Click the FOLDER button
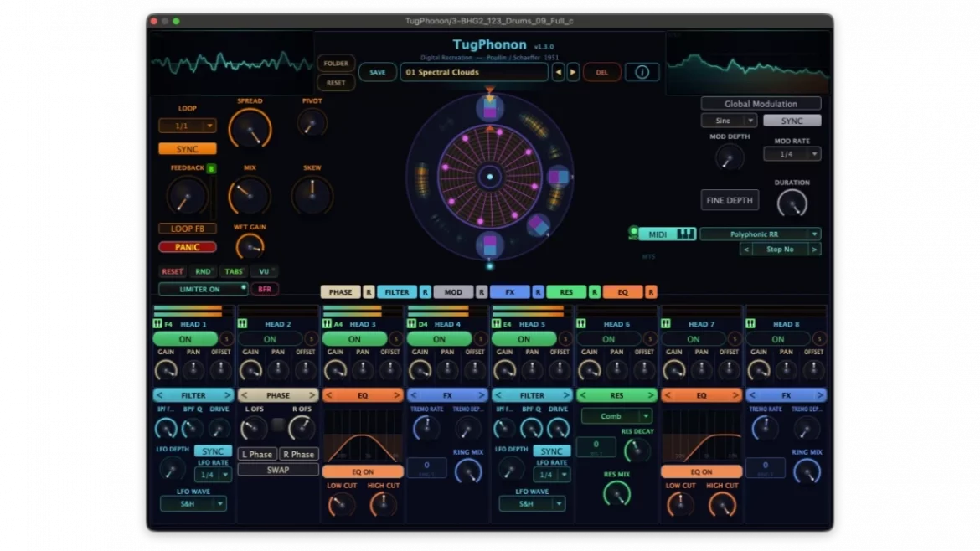The image size is (980, 551). [336, 63]
